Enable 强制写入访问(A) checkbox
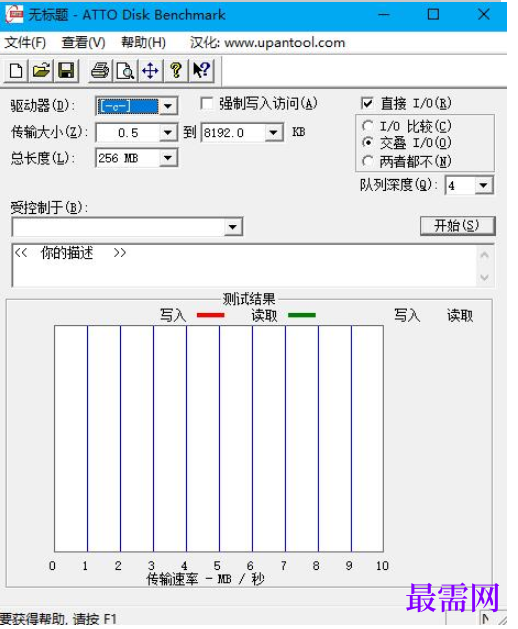 click(207, 104)
